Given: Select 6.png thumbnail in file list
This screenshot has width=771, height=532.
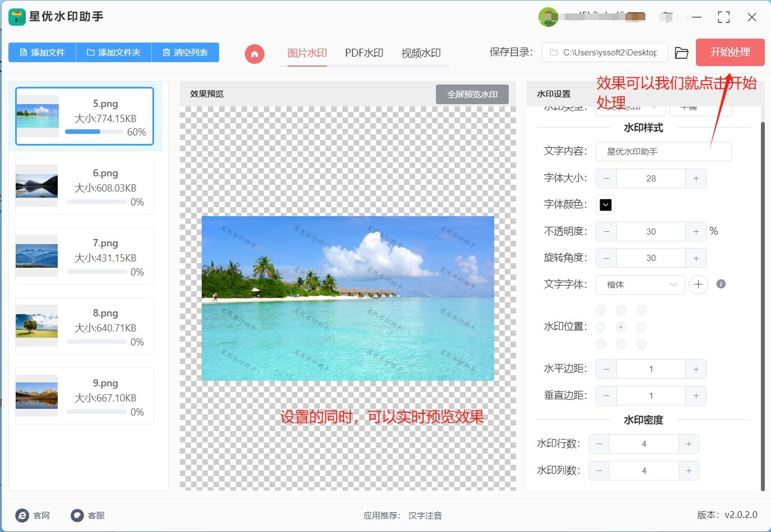Looking at the screenshot, I should click(x=36, y=186).
